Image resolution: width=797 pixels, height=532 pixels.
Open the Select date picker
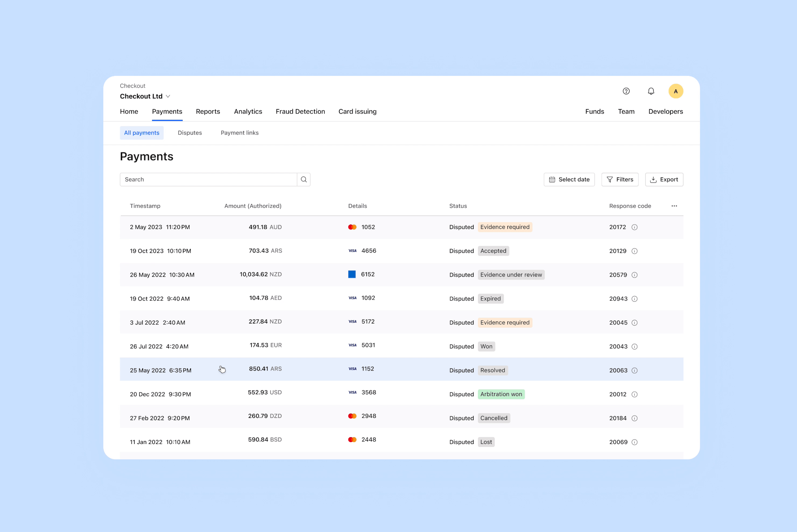pos(569,179)
